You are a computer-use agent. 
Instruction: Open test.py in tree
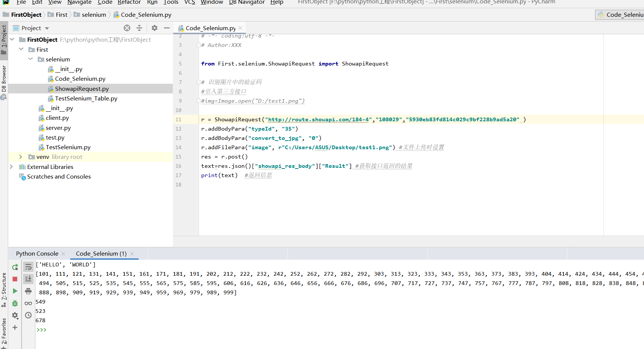coord(55,138)
